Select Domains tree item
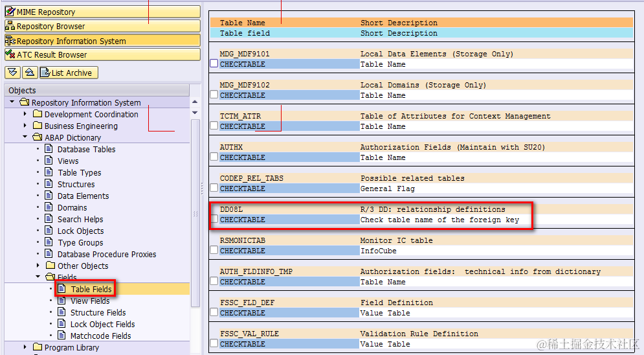Viewport: 644px width, 355px height. click(72, 207)
